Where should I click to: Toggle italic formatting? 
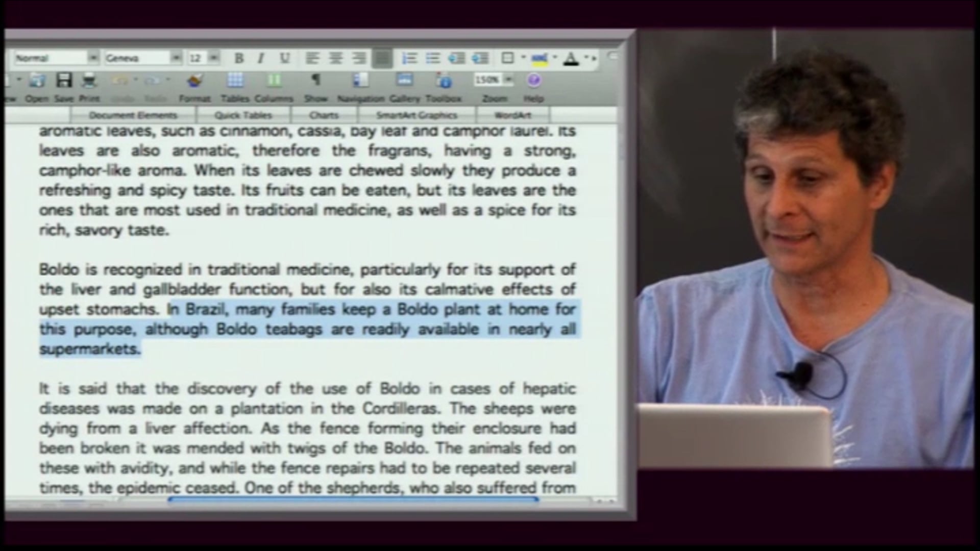click(261, 58)
